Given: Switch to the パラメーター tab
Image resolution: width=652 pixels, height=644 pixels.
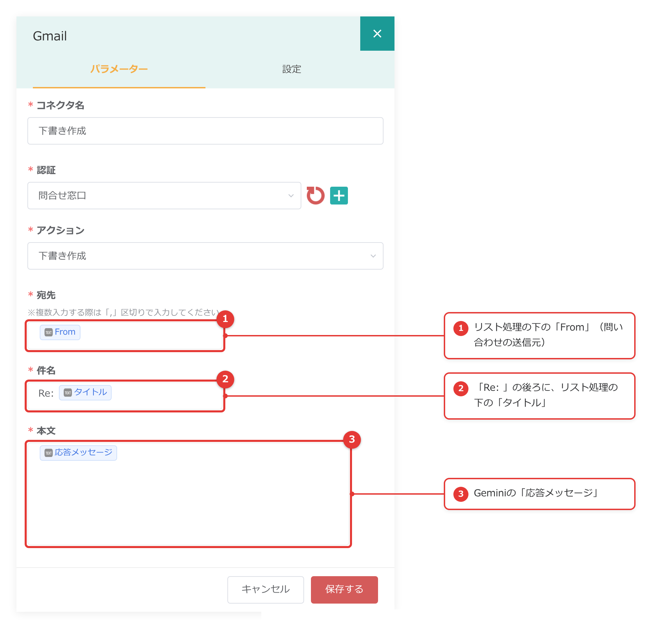Looking at the screenshot, I should point(119,69).
